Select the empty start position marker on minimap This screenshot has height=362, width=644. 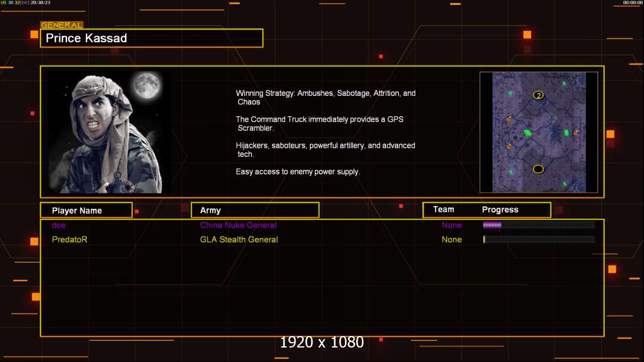(x=538, y=169)
